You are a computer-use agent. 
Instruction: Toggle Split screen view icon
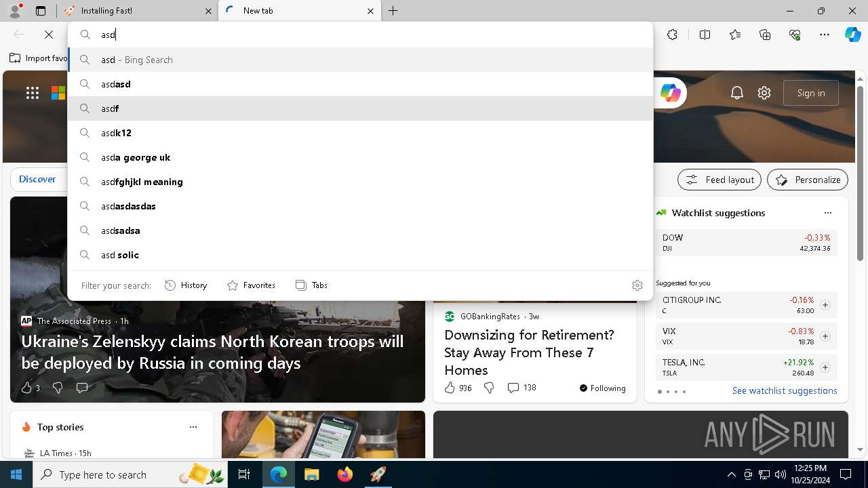(705, 35)
